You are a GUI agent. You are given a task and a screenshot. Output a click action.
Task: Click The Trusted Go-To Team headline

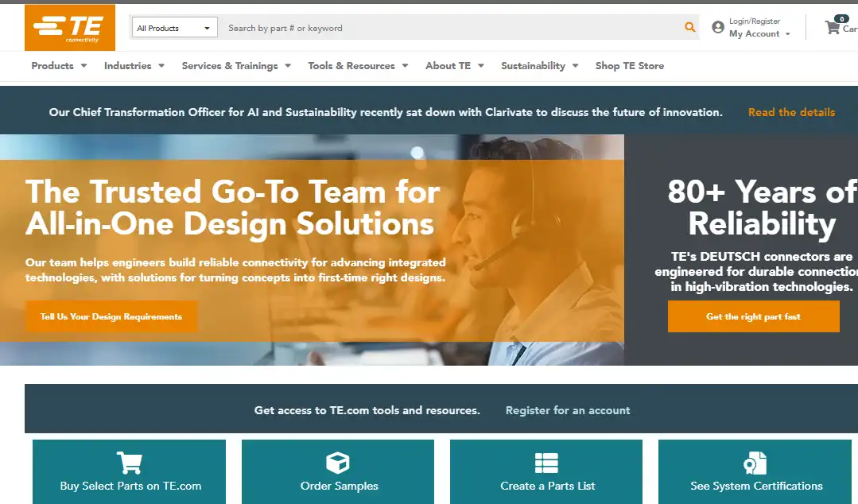click(232, 207)
